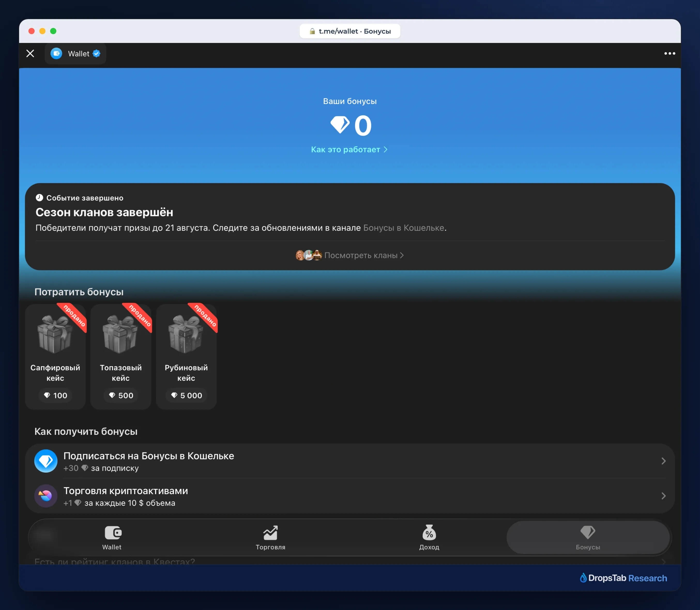Image resolution: width=700 pixels, height=610 pixels.
Task: Open 'Бонусы в Кошельке' channel link
Action: coord(404,228)
